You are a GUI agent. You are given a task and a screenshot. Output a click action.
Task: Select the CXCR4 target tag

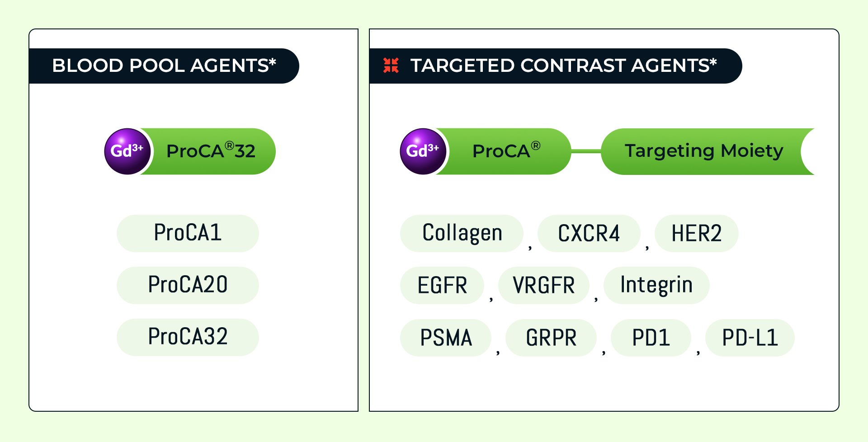point(589,233)
